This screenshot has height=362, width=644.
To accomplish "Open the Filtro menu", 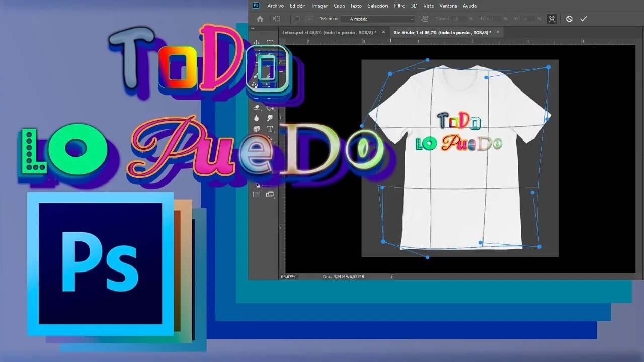I will pos(399,6).
